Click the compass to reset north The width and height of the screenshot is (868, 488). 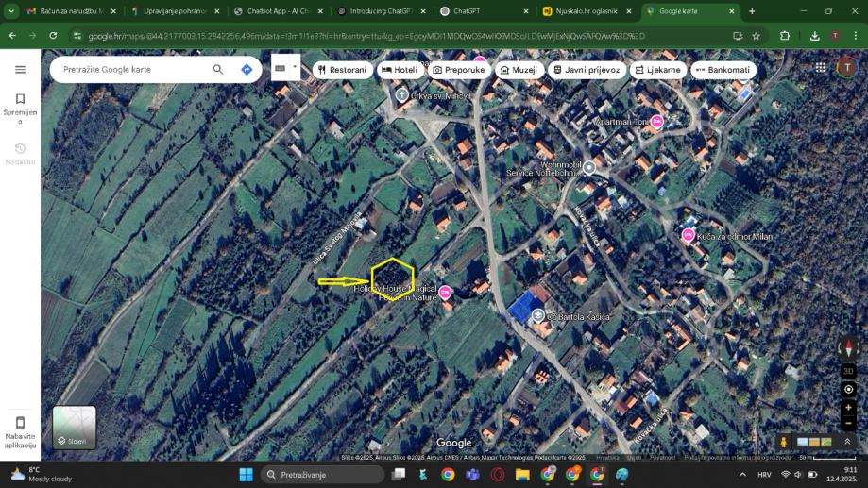pos(848,347)
